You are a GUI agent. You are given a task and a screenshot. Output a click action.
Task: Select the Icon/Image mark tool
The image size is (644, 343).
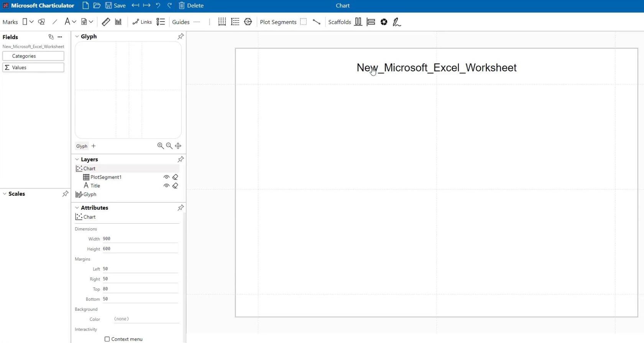[84, 22]
